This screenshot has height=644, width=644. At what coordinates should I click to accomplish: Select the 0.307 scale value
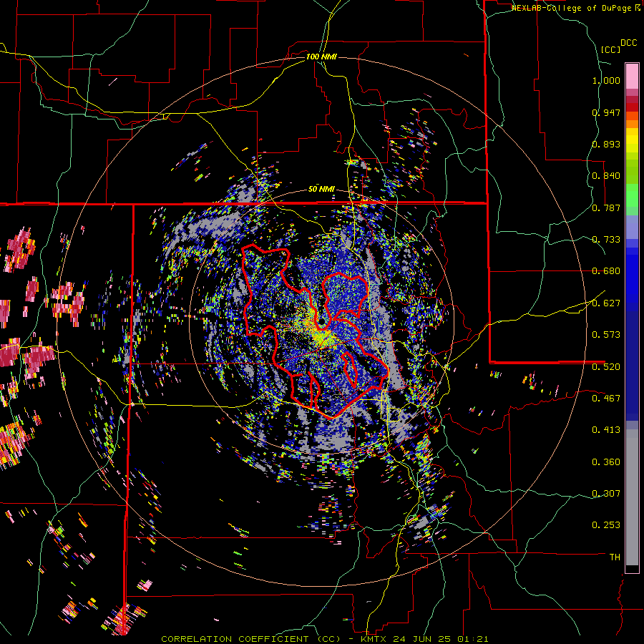pos(606,494)
